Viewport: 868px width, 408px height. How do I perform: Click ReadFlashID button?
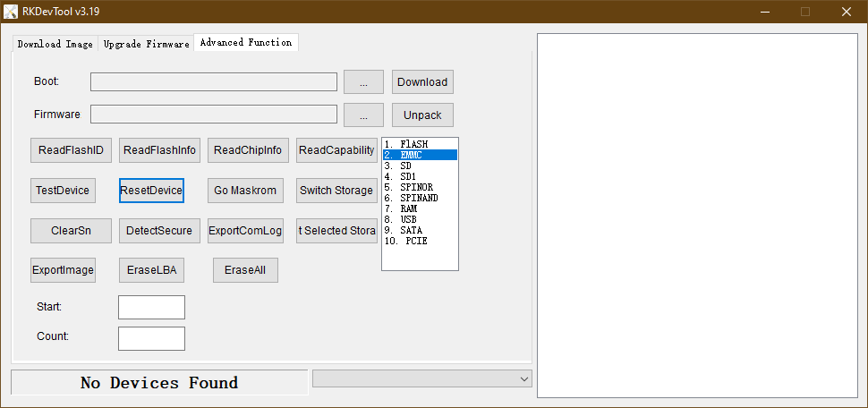pos(71,150)
